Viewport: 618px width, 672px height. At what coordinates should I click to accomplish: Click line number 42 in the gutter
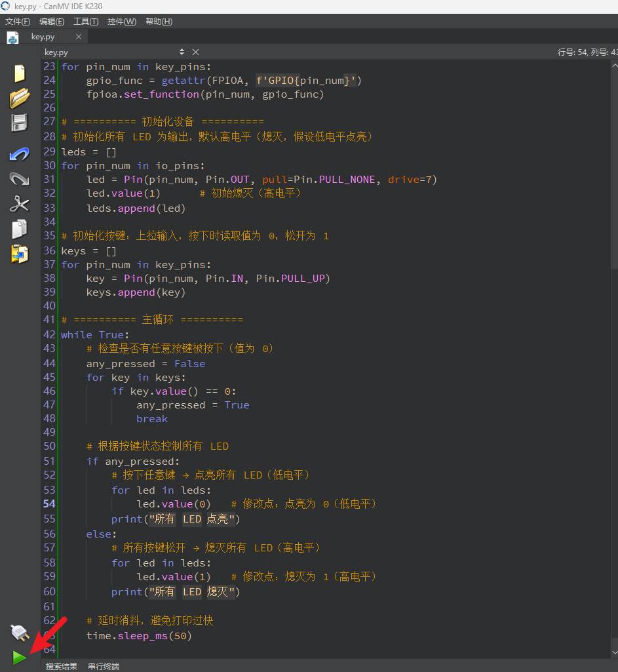click(x=49, y=334)
